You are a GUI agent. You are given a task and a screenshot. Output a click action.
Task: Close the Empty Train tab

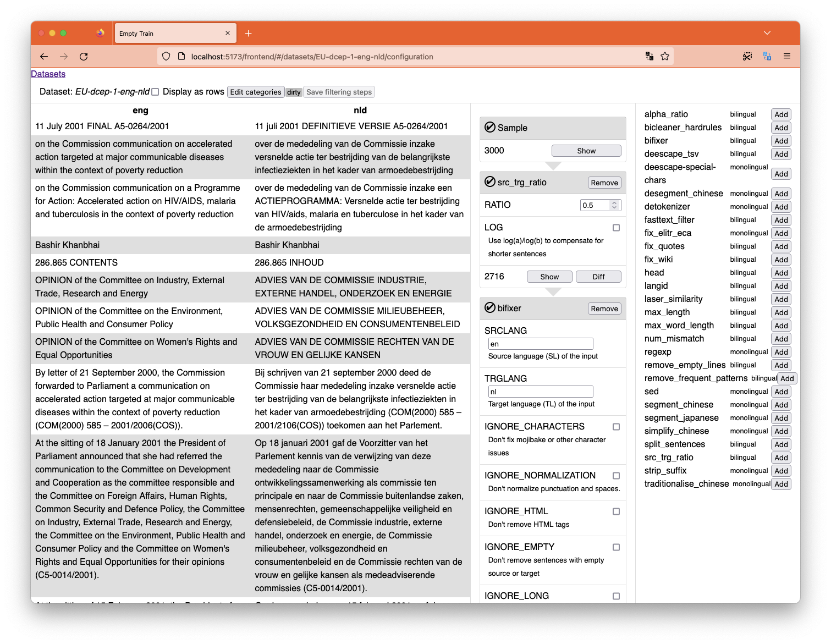(228, 33)
